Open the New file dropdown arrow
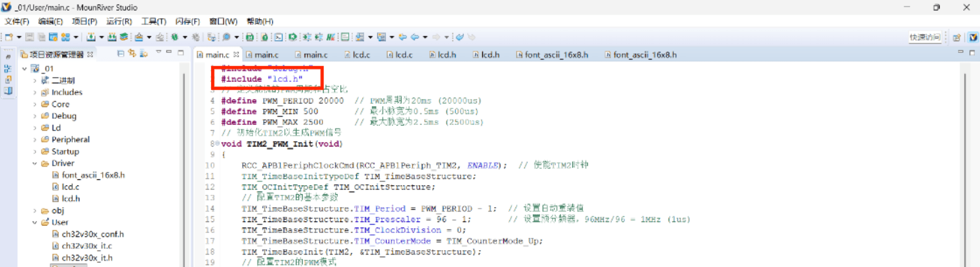 [19, 37]
